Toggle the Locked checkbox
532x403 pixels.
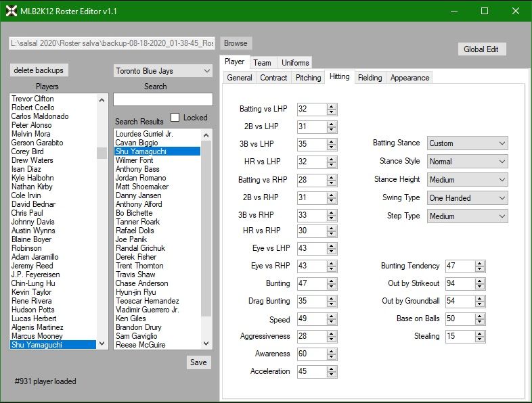pyautogui.click(x=175, y=117)
